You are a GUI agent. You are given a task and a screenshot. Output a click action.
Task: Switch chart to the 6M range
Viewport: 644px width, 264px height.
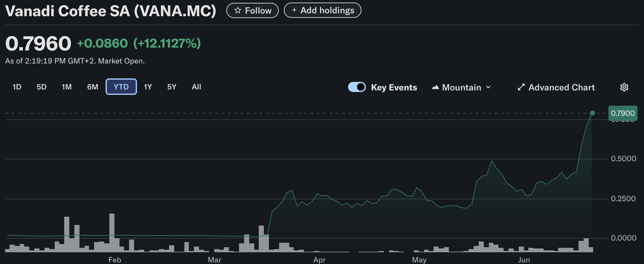pyautogui.click(x=93, y=87)
